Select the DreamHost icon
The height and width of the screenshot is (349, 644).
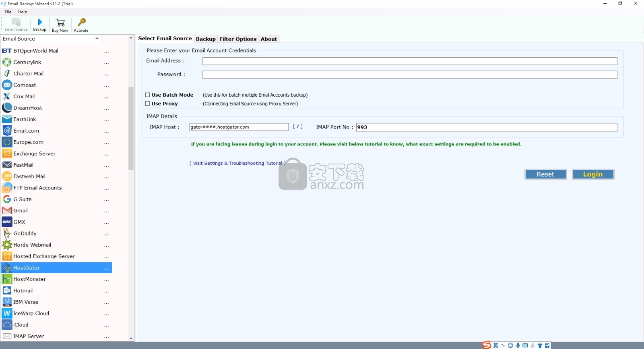tap(7, 108)
